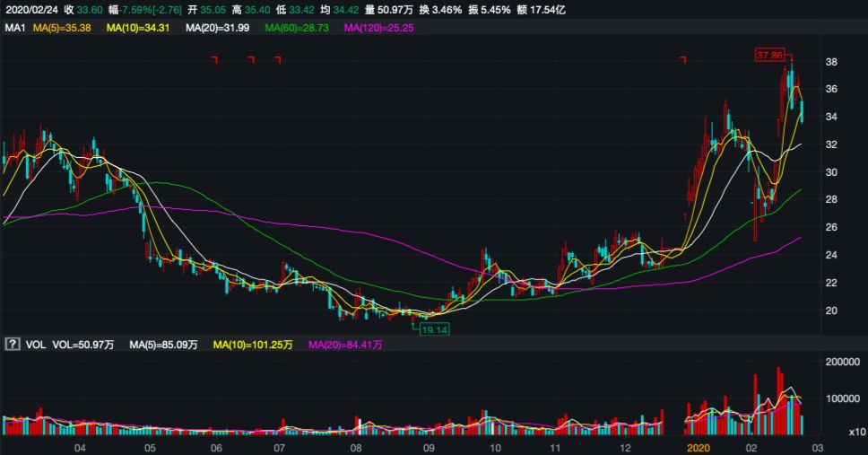868x455 pixels.
Task: Click the MA1 indicator label
Action: tap(15, 28)
